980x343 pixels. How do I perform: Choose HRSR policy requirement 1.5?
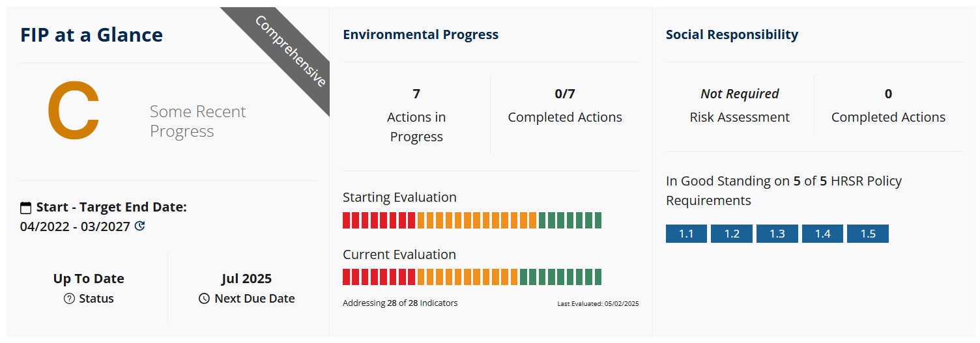(x=868, y=234)
